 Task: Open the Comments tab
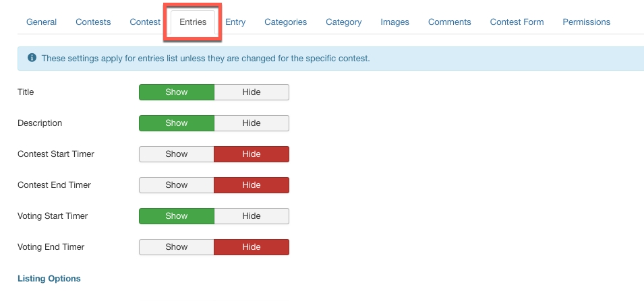tap(450, 22)
